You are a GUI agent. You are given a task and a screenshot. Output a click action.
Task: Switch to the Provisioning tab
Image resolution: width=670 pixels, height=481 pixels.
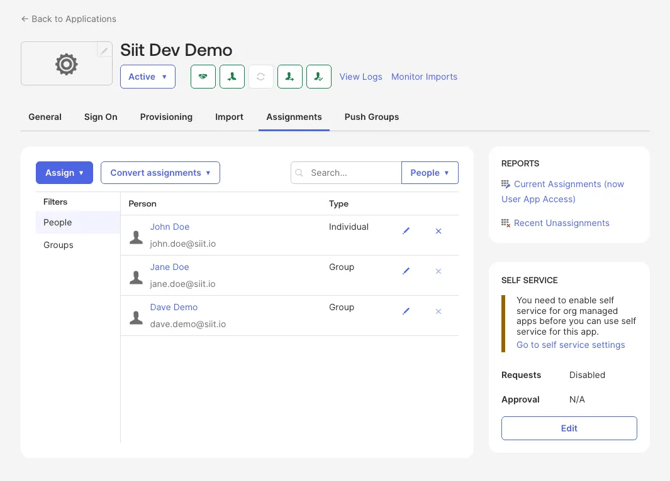166,117
